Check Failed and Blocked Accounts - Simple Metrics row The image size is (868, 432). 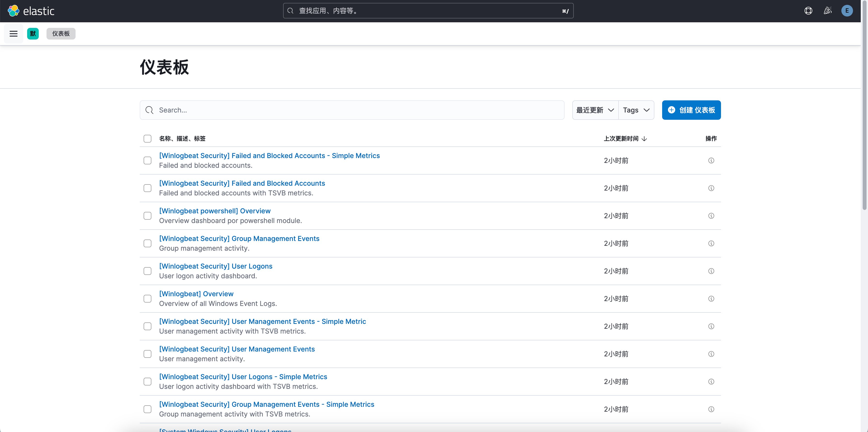(x=147, y=160)
